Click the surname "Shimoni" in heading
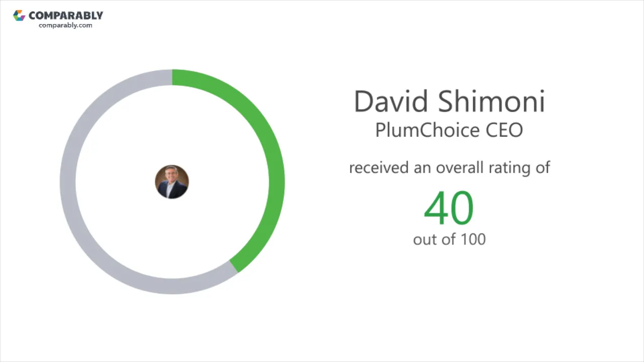Viewport: 644px width, 362px height. tap(491, 101)
